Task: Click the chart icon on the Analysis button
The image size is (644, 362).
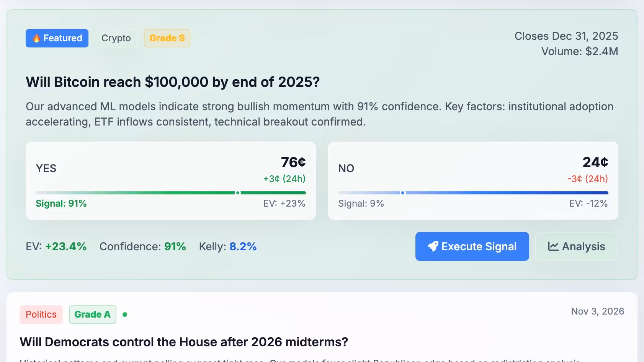Action: [x=553, y=246]
